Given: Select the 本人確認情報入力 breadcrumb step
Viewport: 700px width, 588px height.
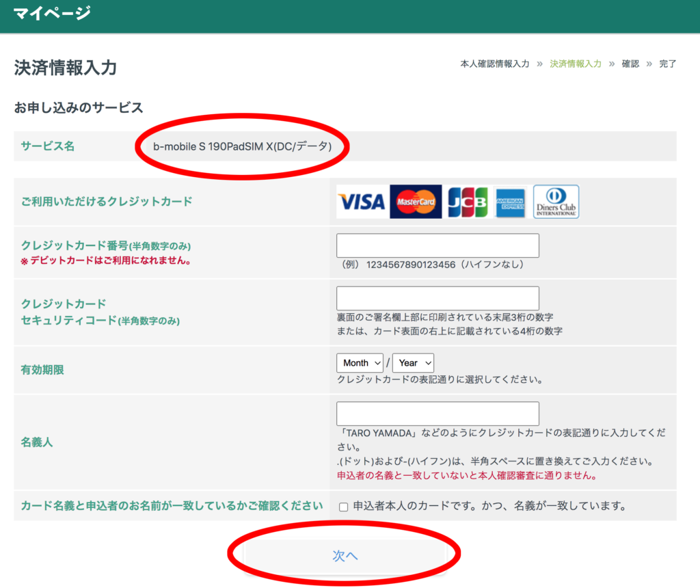Looking at the screenshot, I should pos(494,64).
